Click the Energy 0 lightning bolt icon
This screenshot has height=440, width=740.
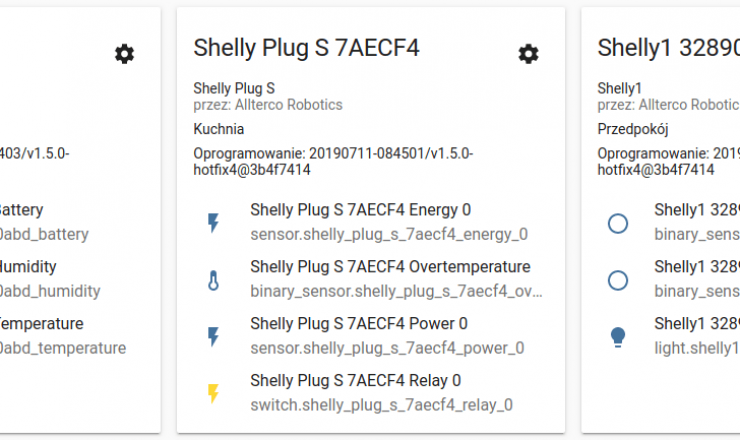(x=213, y=222)
